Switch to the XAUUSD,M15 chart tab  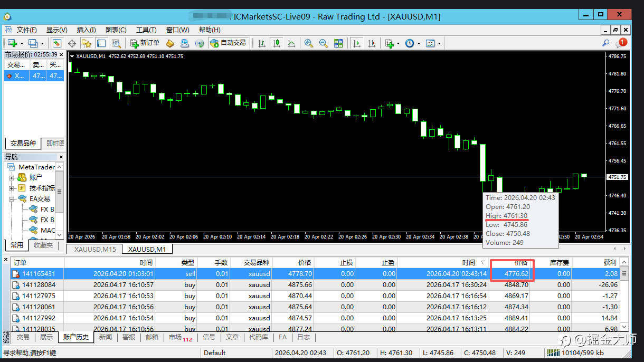tap(95, 249)
